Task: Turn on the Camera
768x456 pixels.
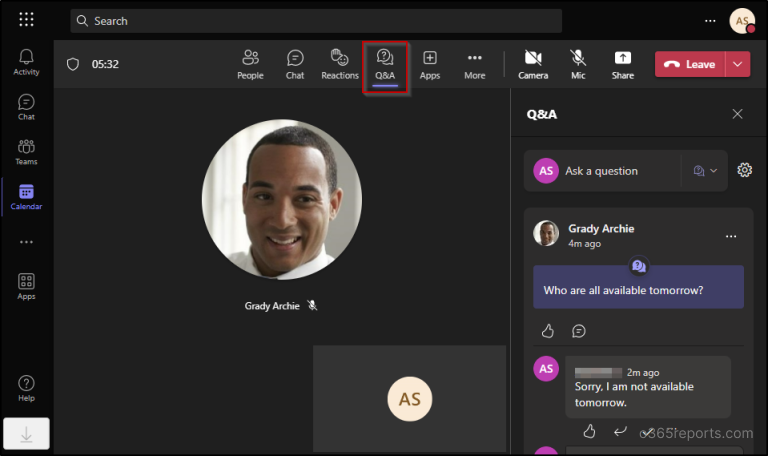Action: click(533, 64)
